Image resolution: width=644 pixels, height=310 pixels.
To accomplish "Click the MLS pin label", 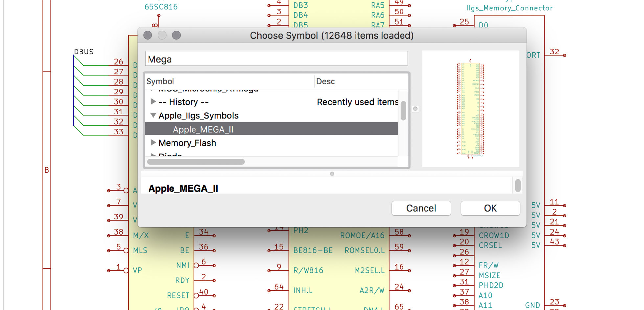I will coord(140,250).
